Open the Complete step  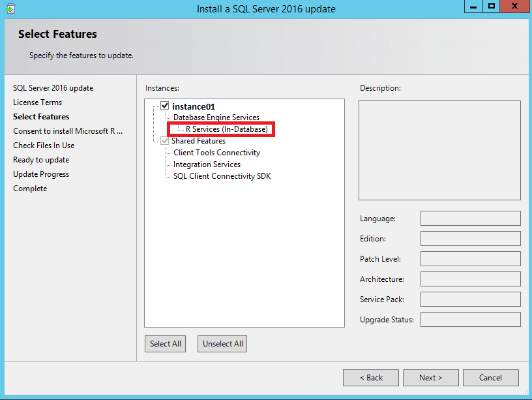(x=30, y=189)
